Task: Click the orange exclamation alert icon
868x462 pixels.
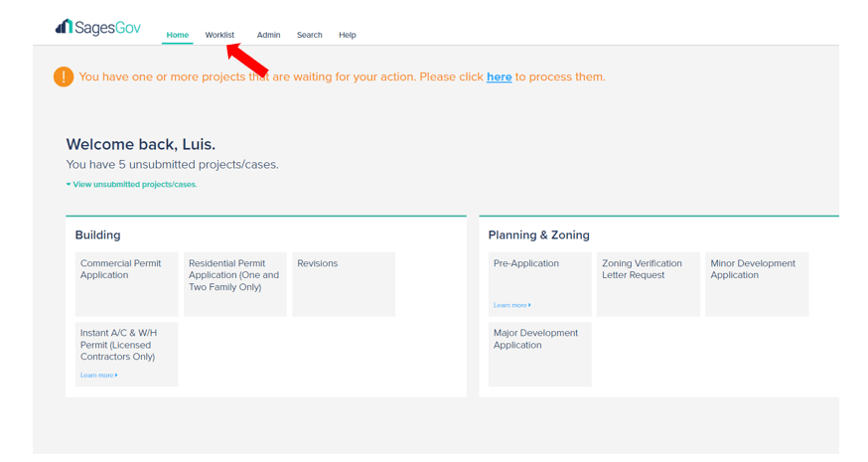Action: pos(64,77)
